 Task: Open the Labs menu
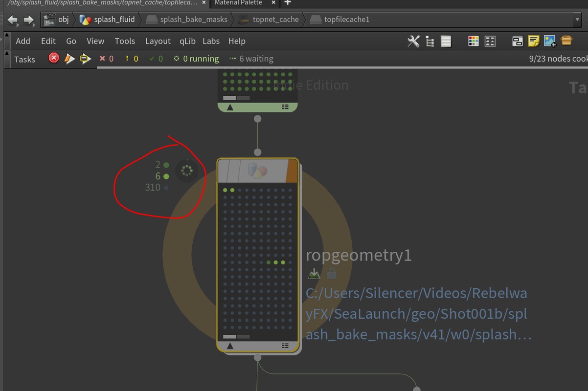(x=211, y=41)
